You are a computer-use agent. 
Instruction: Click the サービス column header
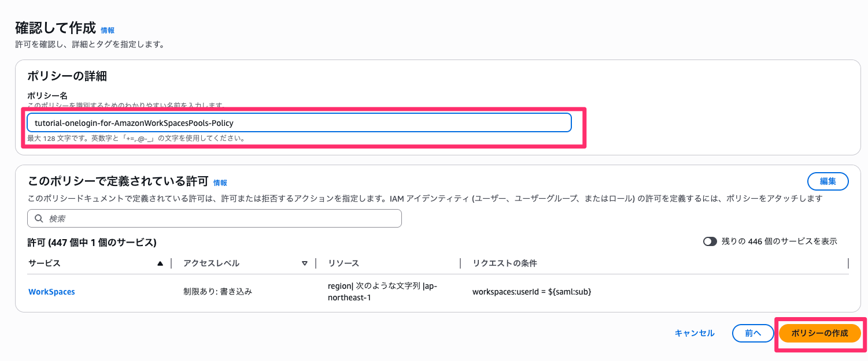[45, 263]
